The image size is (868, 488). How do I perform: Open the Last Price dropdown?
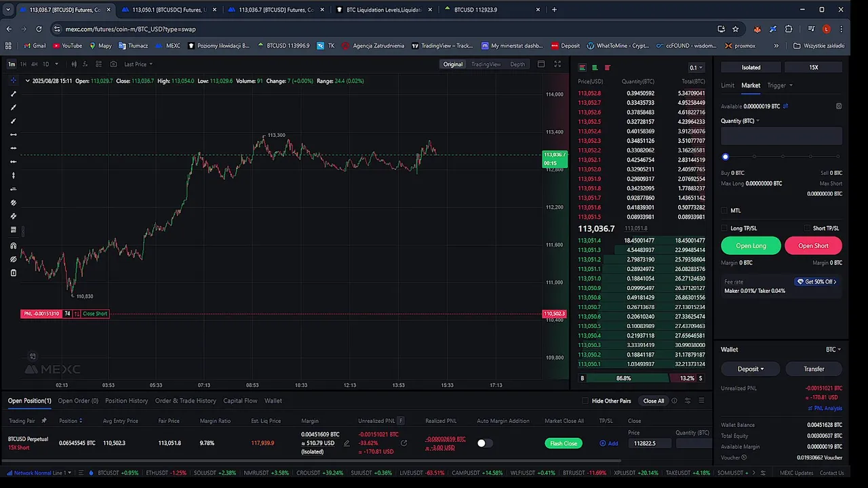pyautogui.click(x=138, y=64)
